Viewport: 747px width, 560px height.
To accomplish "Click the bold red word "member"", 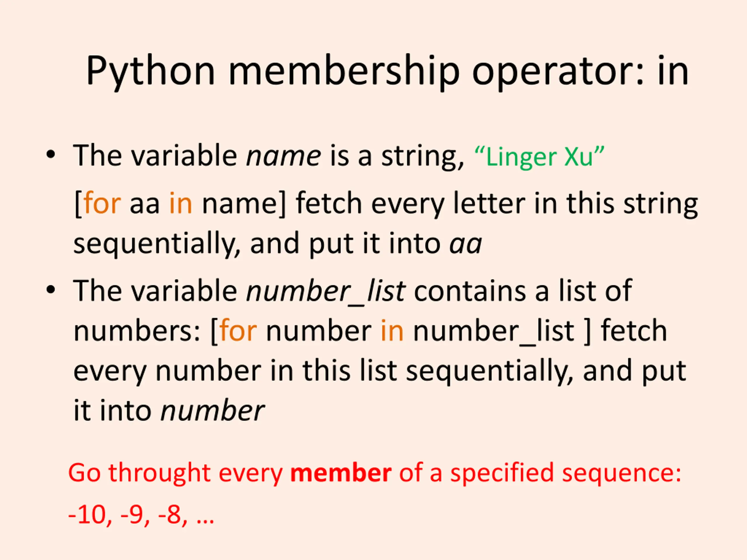I will pyautogui.click(x=341, y=473).
